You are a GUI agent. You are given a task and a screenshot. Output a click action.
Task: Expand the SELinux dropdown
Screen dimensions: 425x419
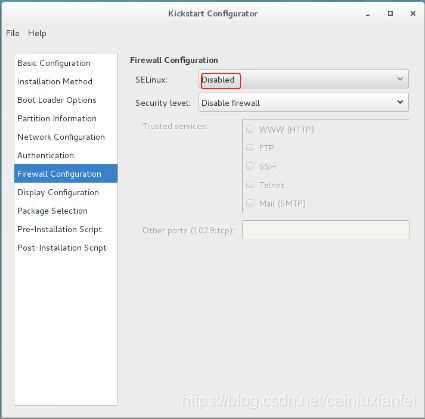point(303,79)
